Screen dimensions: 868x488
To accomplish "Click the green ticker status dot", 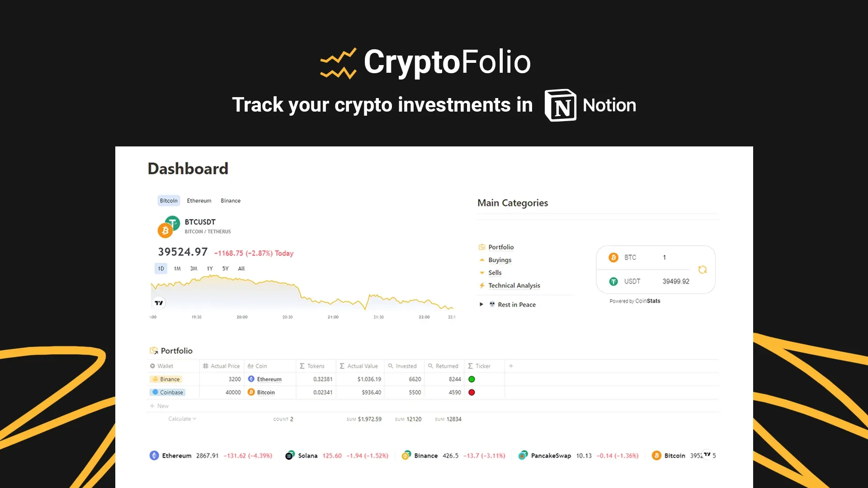I will [472, 379].
